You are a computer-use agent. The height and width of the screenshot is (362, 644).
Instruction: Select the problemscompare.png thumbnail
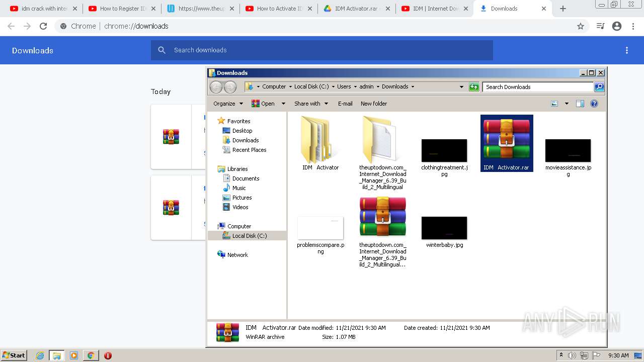click(x=320, y=228)
